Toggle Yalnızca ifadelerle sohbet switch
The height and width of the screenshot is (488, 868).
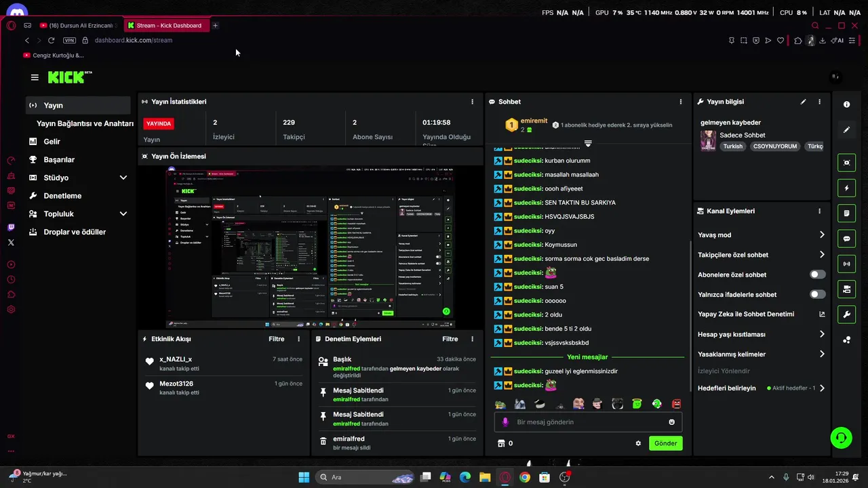click(x=818, y=294)
